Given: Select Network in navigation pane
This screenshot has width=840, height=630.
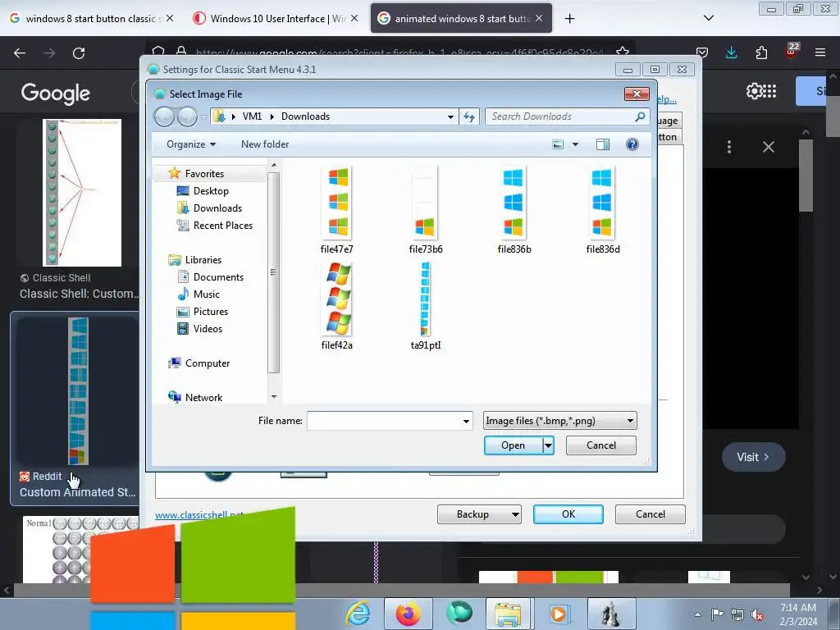Looking at the screenshot, I should [203, 398].
